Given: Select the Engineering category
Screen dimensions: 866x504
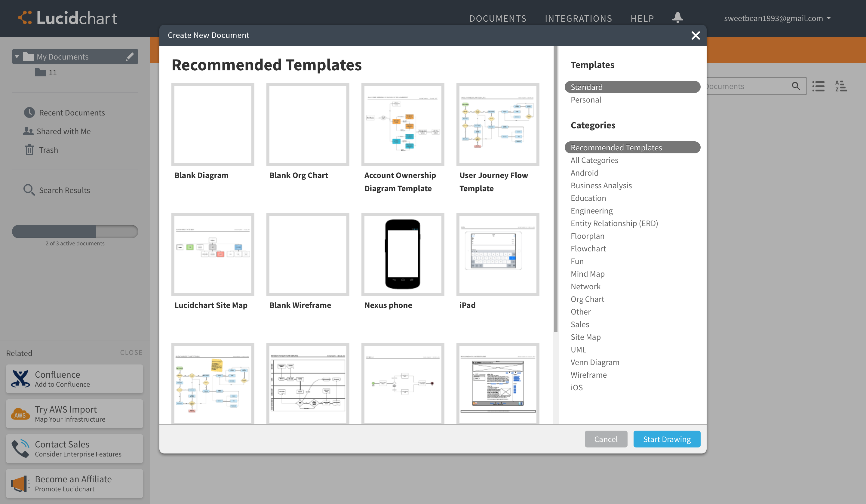Looking at the screenshot, I should click(591, 211).
